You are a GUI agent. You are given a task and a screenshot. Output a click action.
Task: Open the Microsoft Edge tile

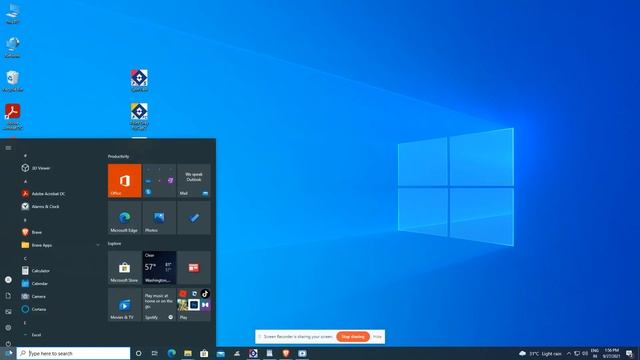[124, 218]
